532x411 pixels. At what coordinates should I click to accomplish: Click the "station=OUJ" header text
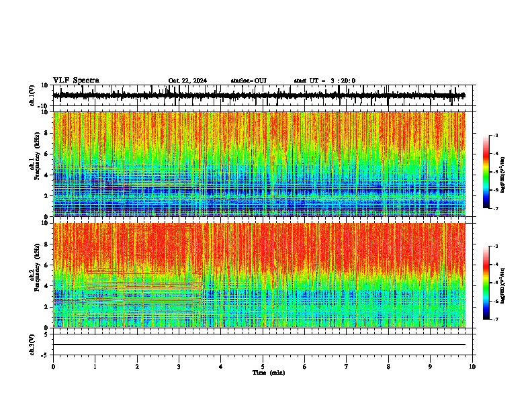[x=249, y=81]
